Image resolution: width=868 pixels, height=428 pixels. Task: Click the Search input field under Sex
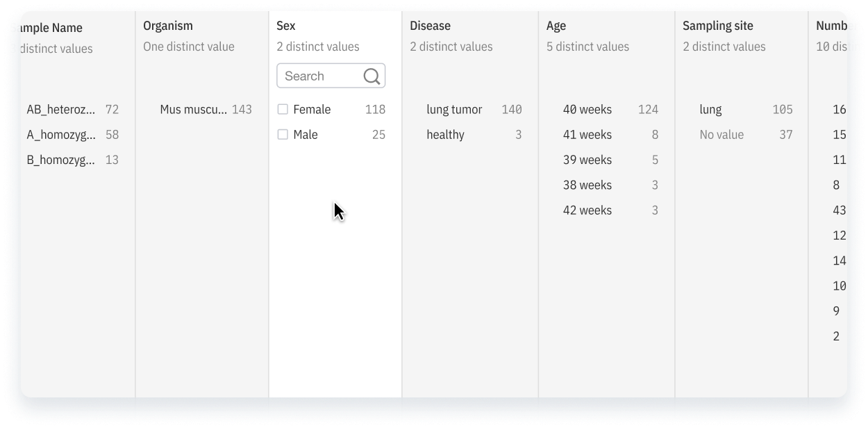[319, 76]
